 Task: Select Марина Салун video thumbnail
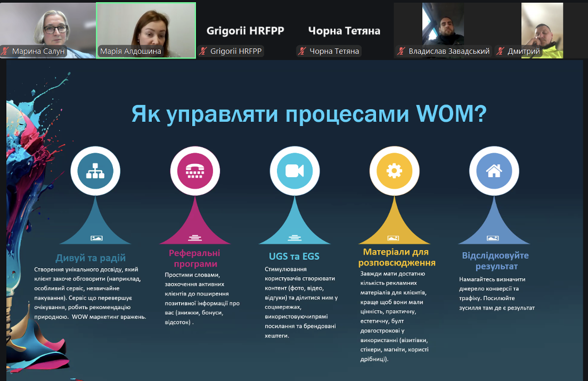(48, 26)
